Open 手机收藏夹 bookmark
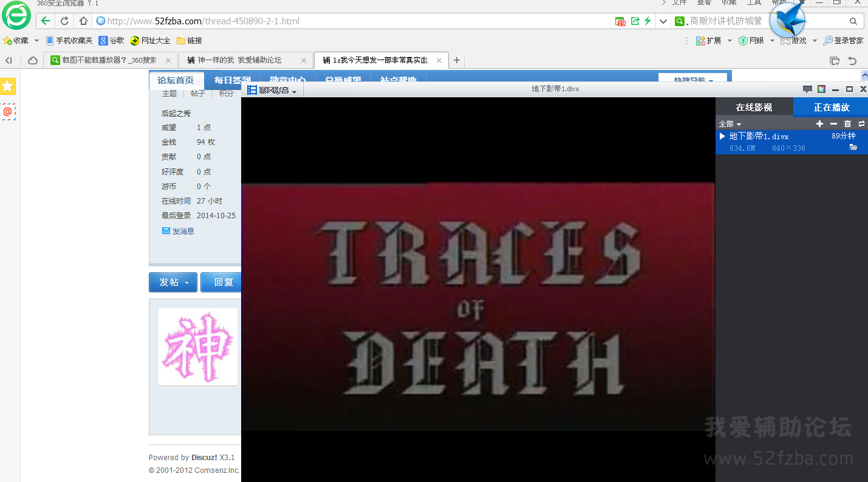 click(x=69, y=41)
